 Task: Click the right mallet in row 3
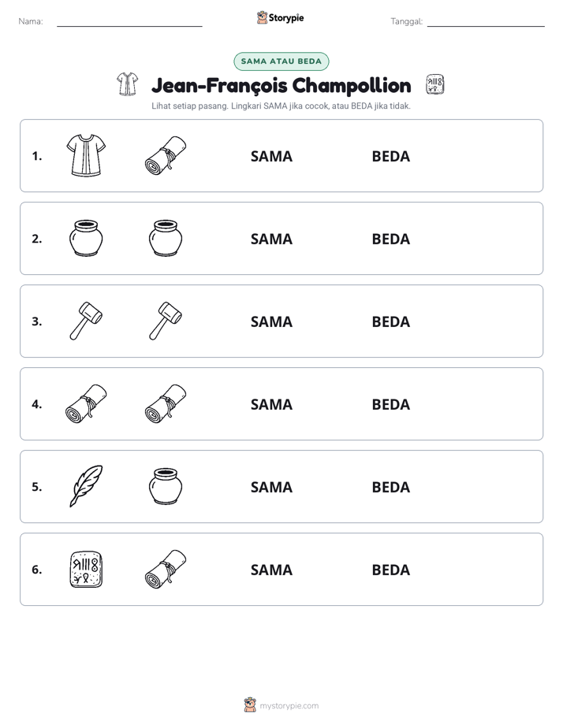(166, 321)
